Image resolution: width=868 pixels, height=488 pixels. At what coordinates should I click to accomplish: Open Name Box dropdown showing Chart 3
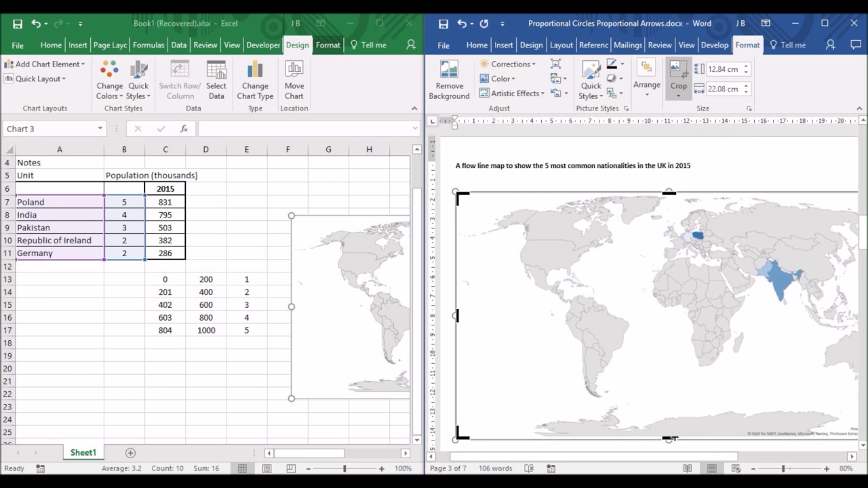[x=100, y=129]
